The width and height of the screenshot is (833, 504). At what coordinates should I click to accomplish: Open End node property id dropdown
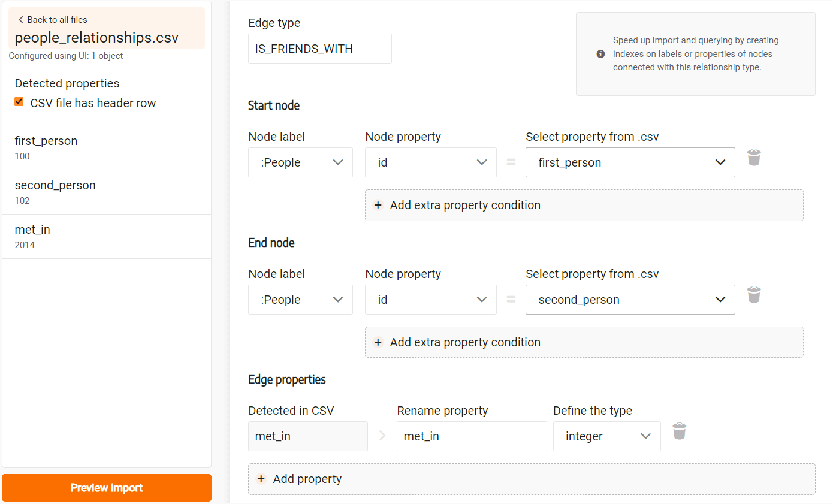[x=431, y=300]
